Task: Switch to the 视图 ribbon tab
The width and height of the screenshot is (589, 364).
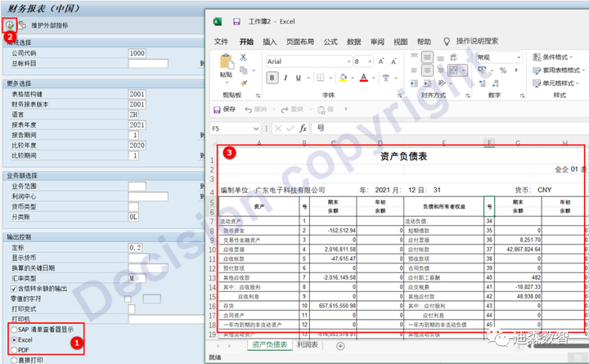Action: pos(400,42)
